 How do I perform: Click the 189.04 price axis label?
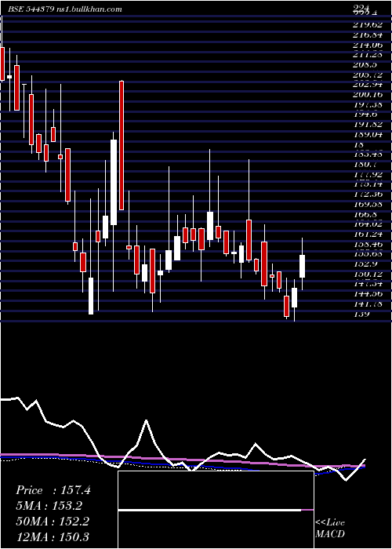(x=368, y=134)
